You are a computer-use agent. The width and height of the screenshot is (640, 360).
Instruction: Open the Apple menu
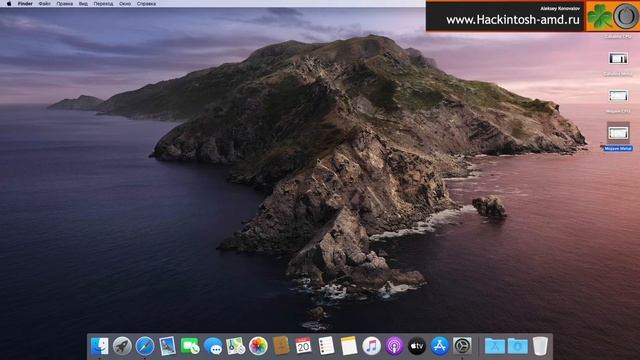(9, 4)
